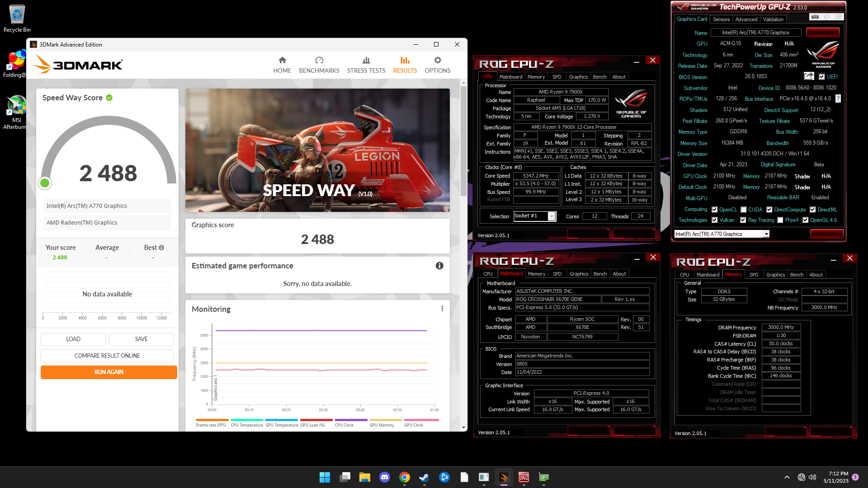Click the LOAD button in 3DMark
The height and width of the screenshot is (488, 868).
[73, 339]
